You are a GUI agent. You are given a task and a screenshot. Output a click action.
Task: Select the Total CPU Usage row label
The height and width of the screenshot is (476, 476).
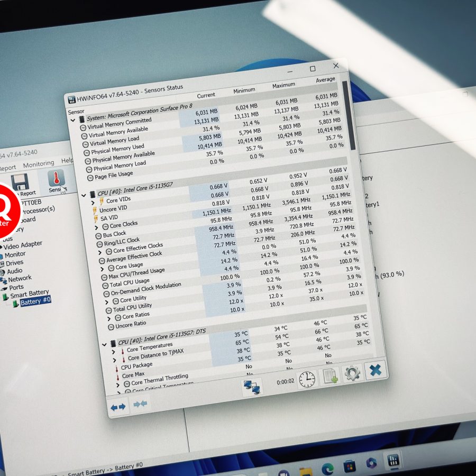point(130,282)
